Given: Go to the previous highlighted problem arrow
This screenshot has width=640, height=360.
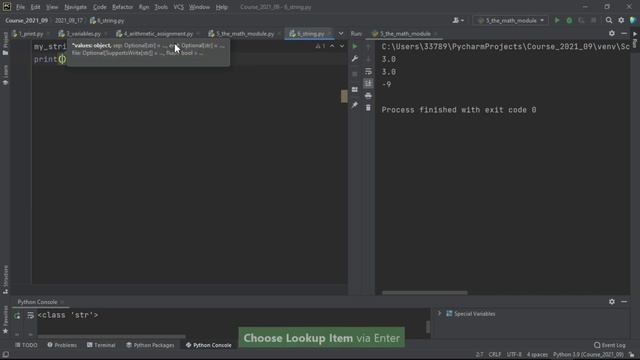Looking at the screenshot, I should pos(332,46).
